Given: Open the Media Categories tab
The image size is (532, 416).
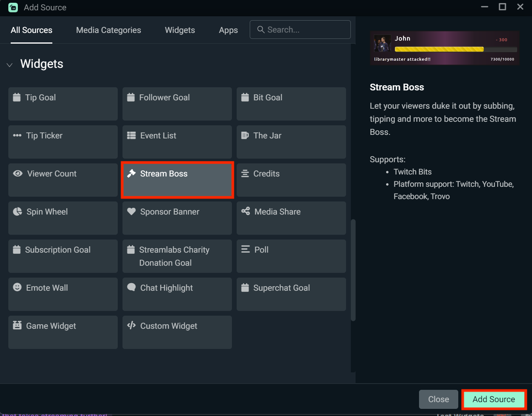Looking at the screenshot, I should (x=108, y=30).
